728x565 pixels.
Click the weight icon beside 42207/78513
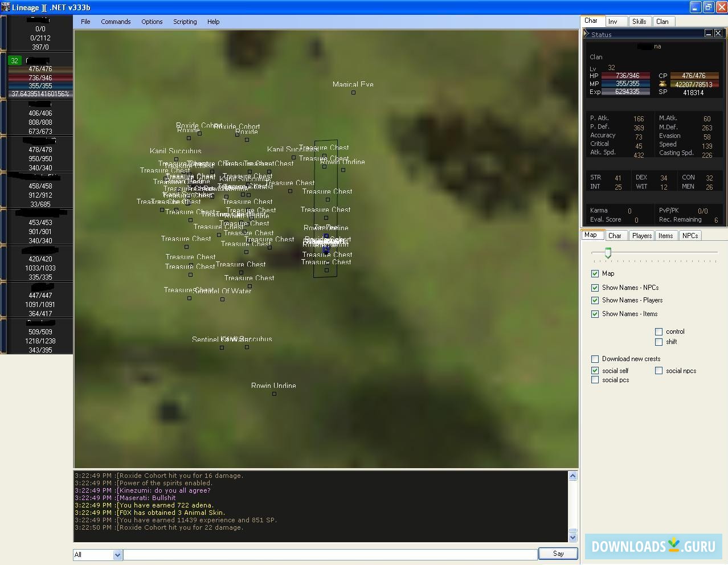click(x=662, y=84)
